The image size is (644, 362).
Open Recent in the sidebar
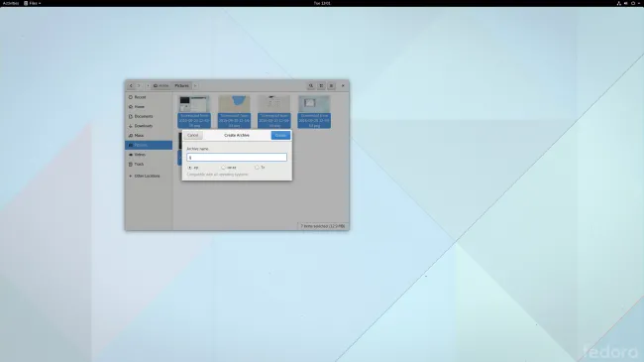pyautogui.click(x=149, y=97)
